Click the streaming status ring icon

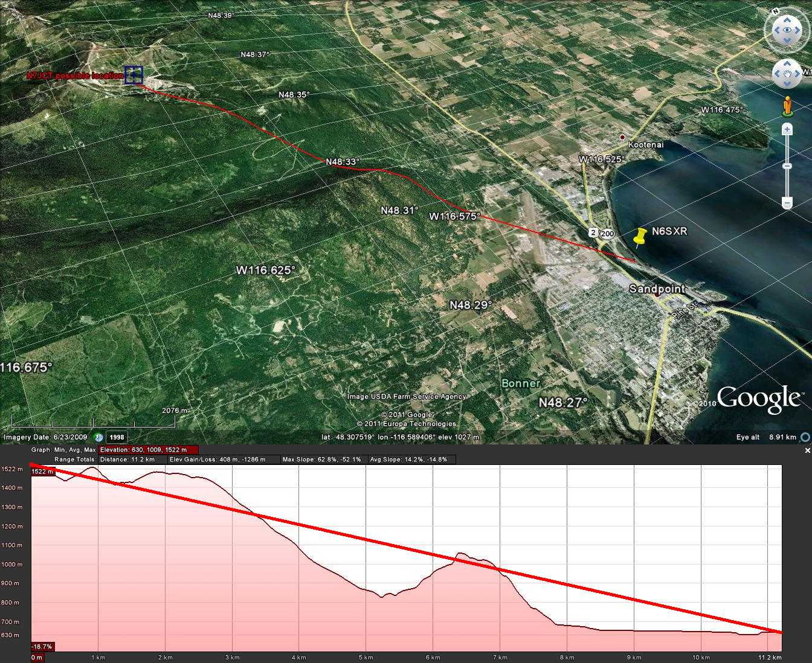click(805, 437)
